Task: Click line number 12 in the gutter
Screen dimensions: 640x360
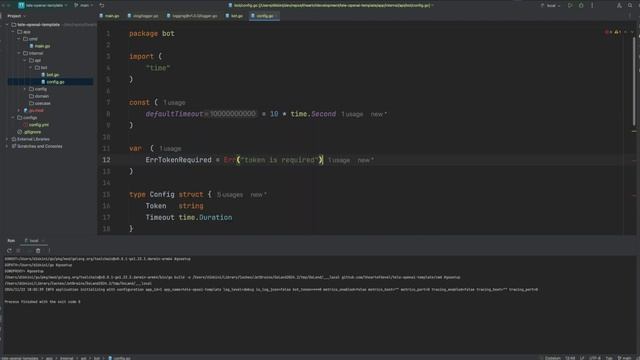Action: tap(106, 160)
